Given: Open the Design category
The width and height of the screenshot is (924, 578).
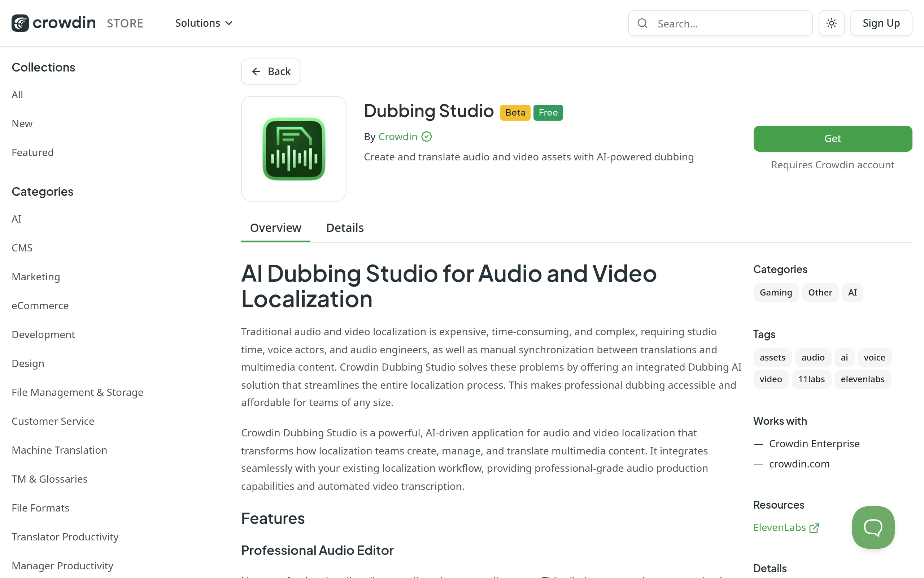Looking at the screenshot, I should tap(28, 363).
